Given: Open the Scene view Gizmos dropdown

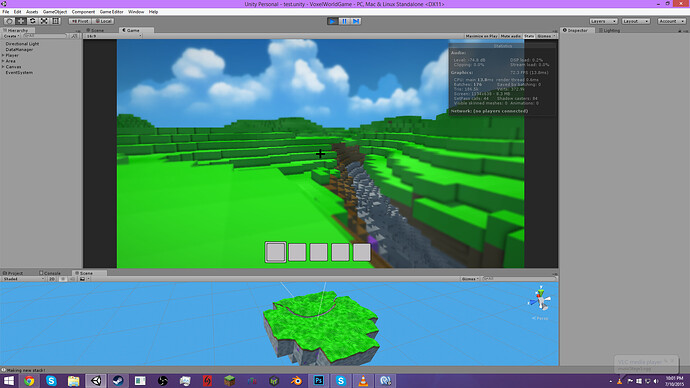Looking at the screenshot, I should tap(470, 279).
